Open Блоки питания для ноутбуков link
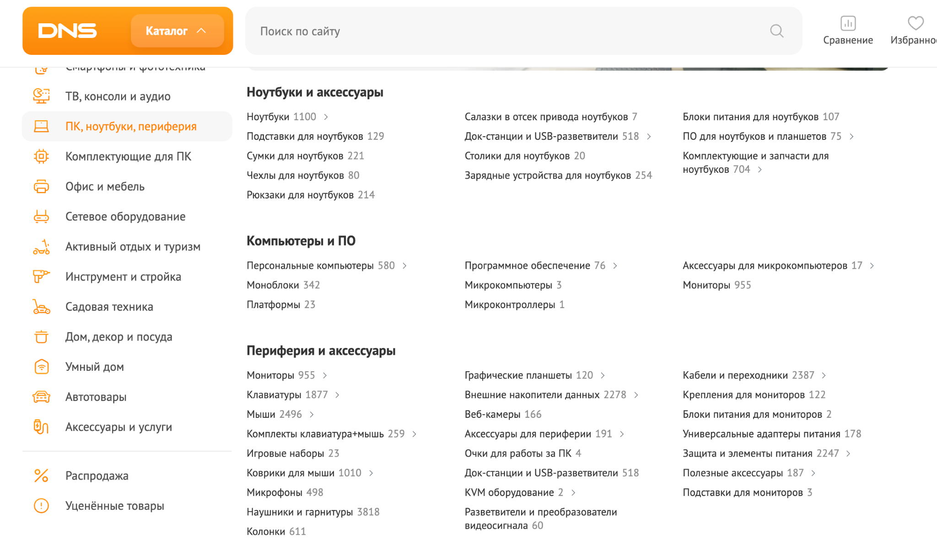This screenshot has height=560, width=937. (x=761, y=117)
